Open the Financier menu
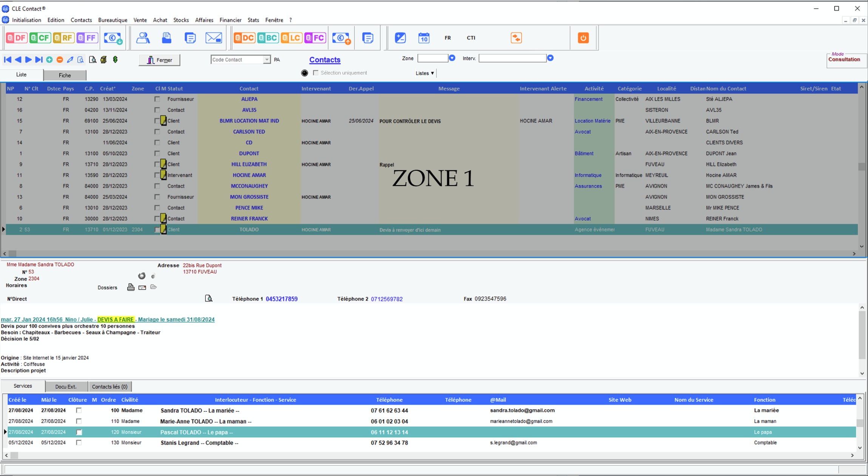Image resolution: width=868 pixels, height=476 pixels. coord(230,20)
